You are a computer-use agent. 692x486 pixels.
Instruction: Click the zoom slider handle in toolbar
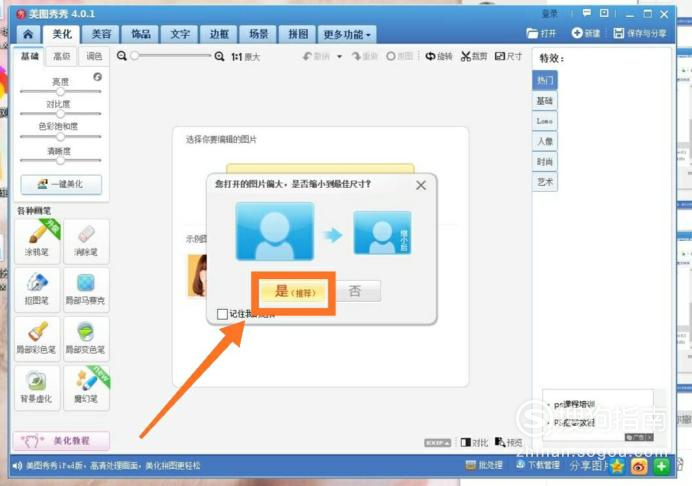pos(135,56)
